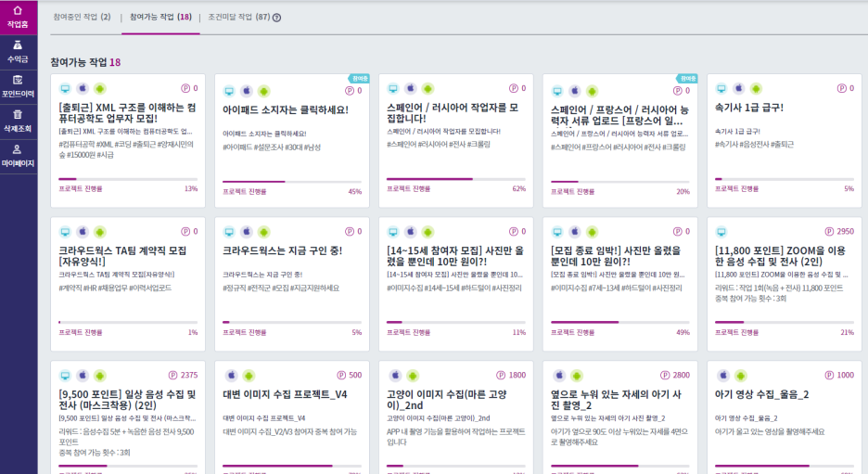Click Android icon on XML 구조 card
868x474 pixels.
(x=99, y=89)
